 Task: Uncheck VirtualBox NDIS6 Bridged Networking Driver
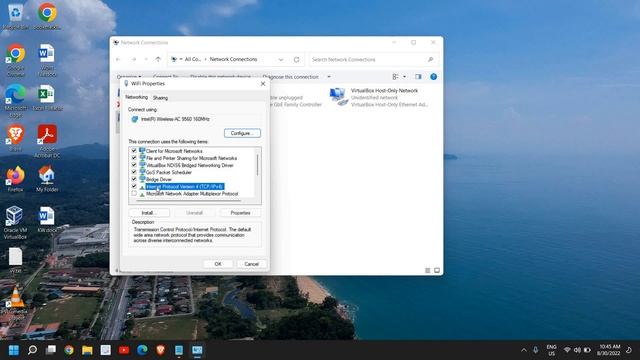[134, 165]
